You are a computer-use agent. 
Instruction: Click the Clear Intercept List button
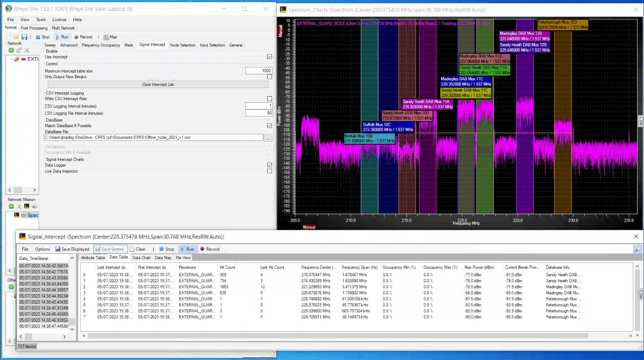(157, 85)
